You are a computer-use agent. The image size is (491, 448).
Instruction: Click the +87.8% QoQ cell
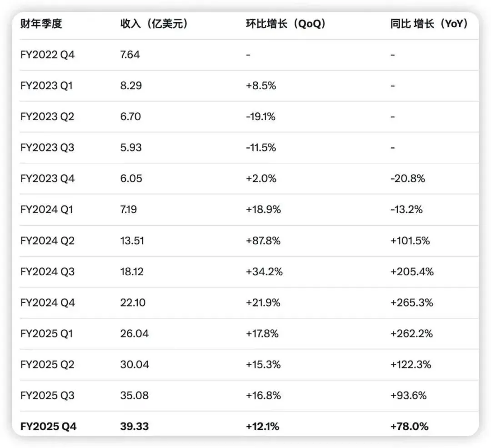coord(263,241)
